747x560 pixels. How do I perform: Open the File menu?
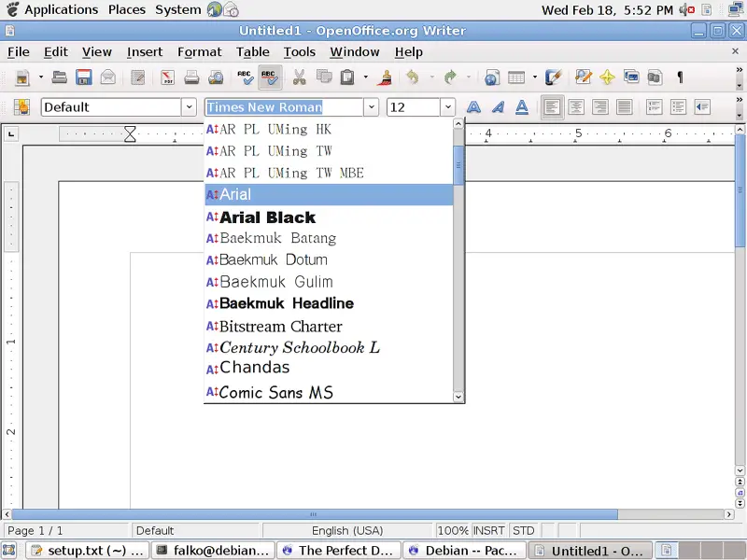19,52
